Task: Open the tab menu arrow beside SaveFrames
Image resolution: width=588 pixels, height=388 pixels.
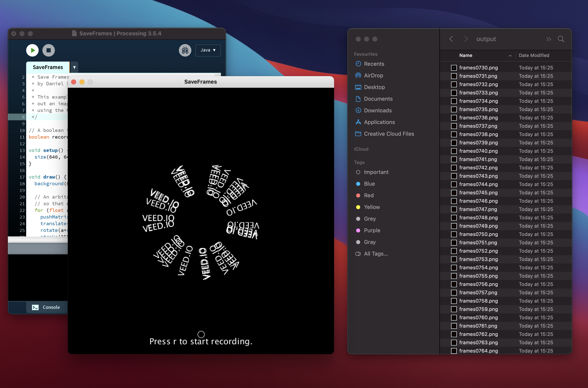Action: point(74,67)
